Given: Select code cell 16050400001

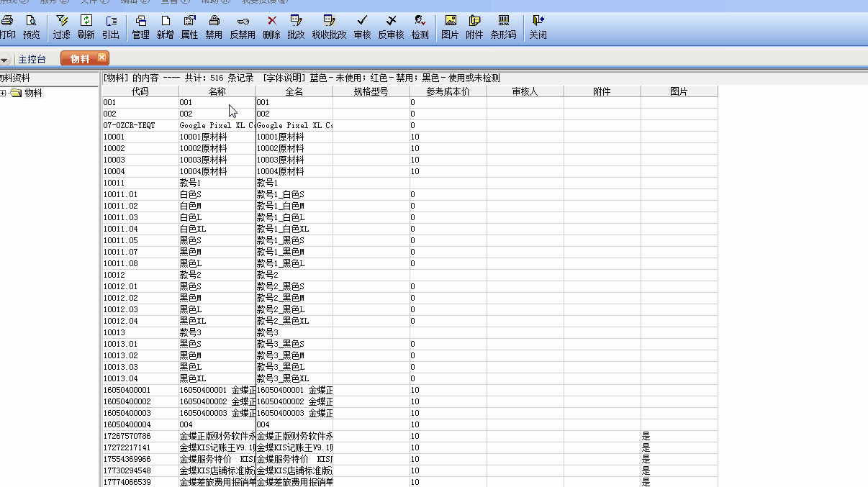Looking at the screenshot, I should pyautogui.click(x=140, y=390).
